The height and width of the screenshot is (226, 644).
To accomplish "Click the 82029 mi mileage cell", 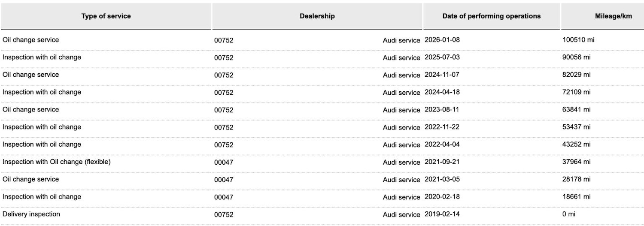I will coord(576,75).
